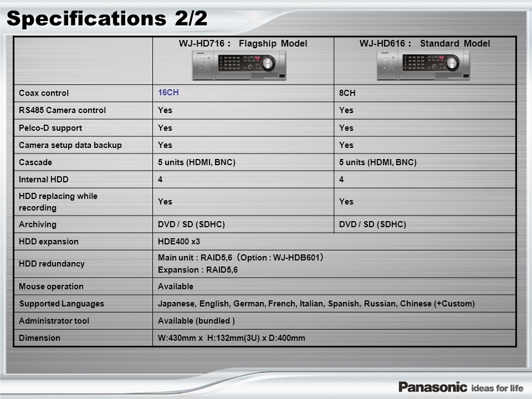Click 'Yes' for HDD replacing under WJ-HD716
This screenshot has width=532, height=399.
165,202
